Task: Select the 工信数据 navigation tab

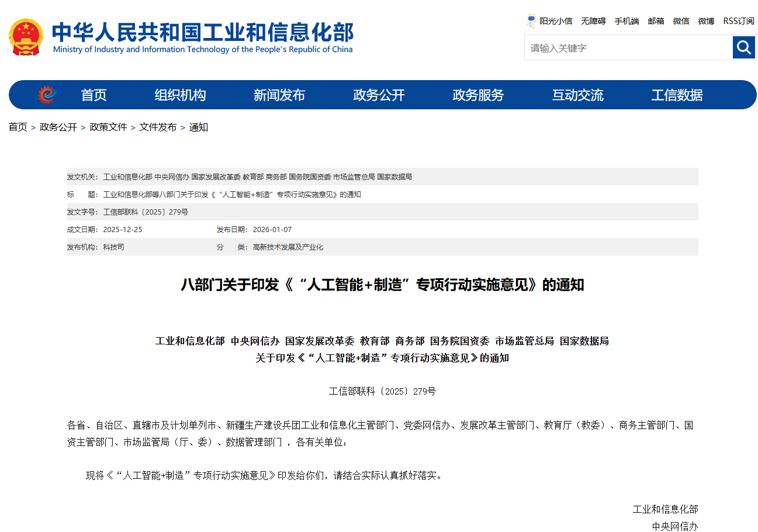Action: (x=676, y=95)
